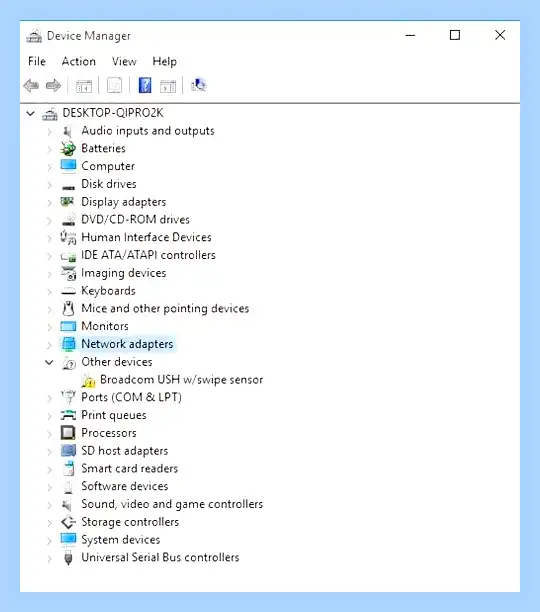Select the DESKTOP-QIPRO2K computer name
The height and width of the screenshot is (612, 540).
tap(113, 113)
